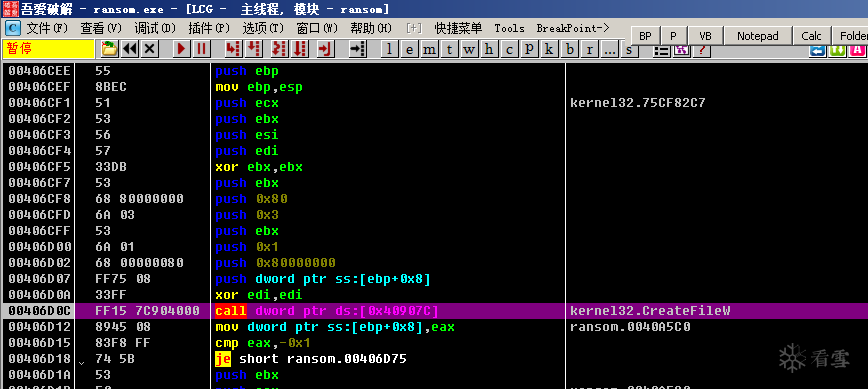Click the kernel32.75CF82C7 comment
868x389 pixels.
638,103
